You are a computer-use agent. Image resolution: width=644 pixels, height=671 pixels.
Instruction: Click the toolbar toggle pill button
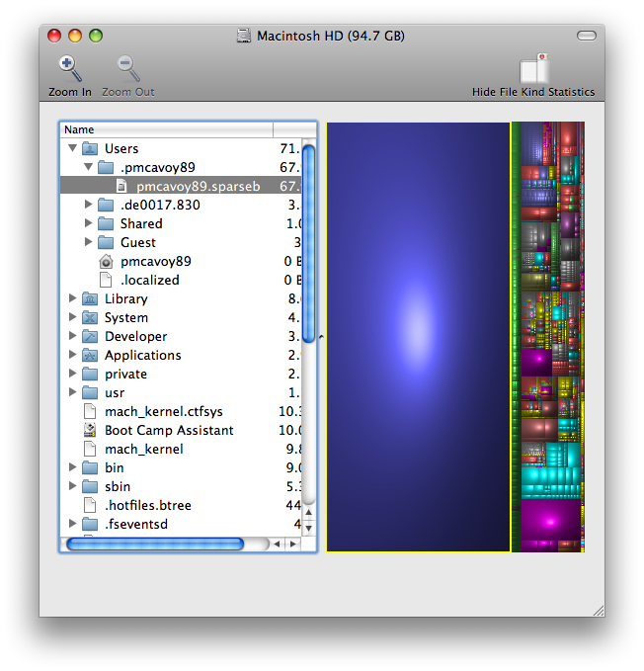coord(587,36)
